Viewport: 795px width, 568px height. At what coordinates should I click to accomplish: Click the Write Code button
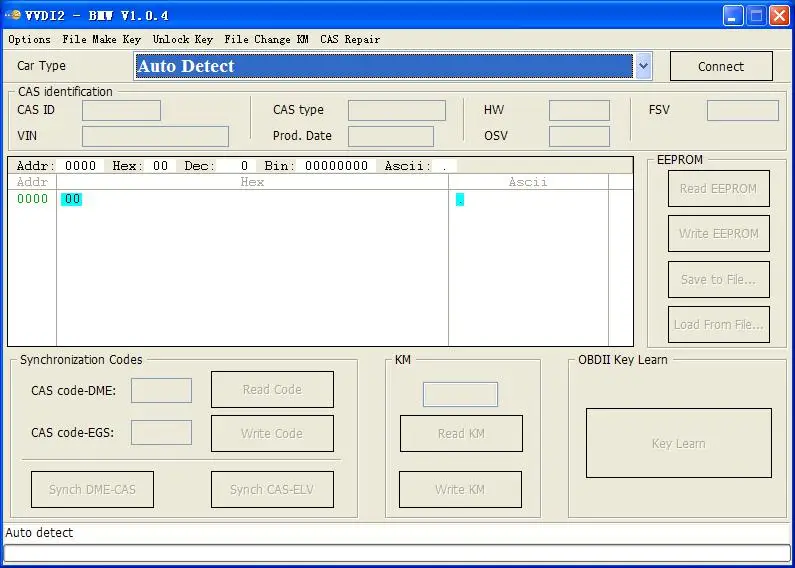tap(272, 434)
